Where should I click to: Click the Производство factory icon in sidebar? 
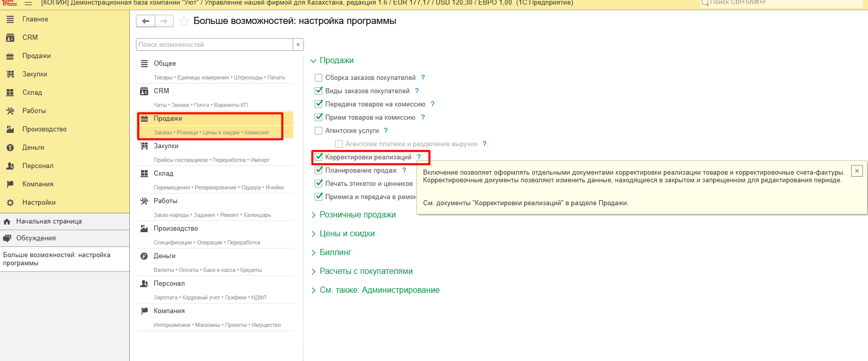click(10, 129)
